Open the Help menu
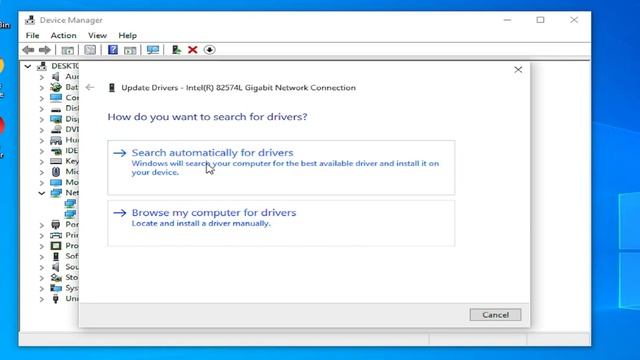The width and height of the screenshot is (640, 360). point(127,36)
